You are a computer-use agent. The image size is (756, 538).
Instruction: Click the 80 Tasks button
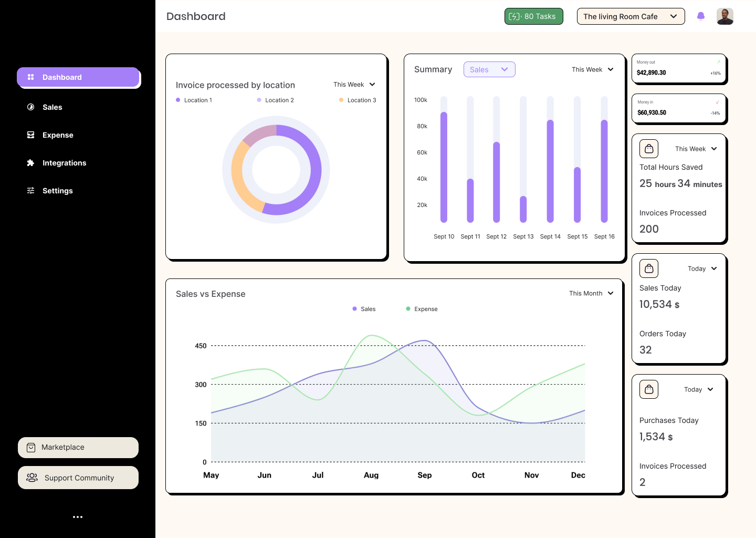tap(533, 16)
